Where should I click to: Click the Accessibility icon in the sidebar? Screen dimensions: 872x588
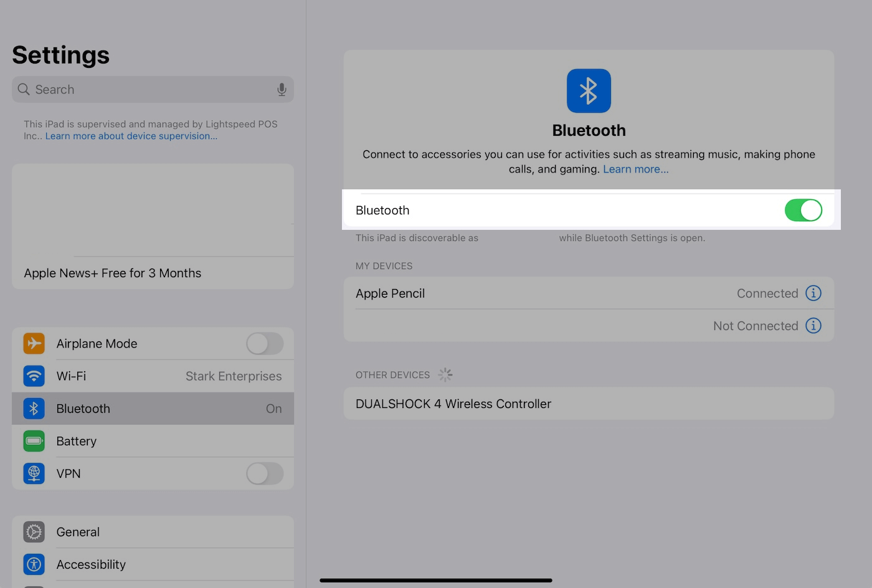pos(34,564)
